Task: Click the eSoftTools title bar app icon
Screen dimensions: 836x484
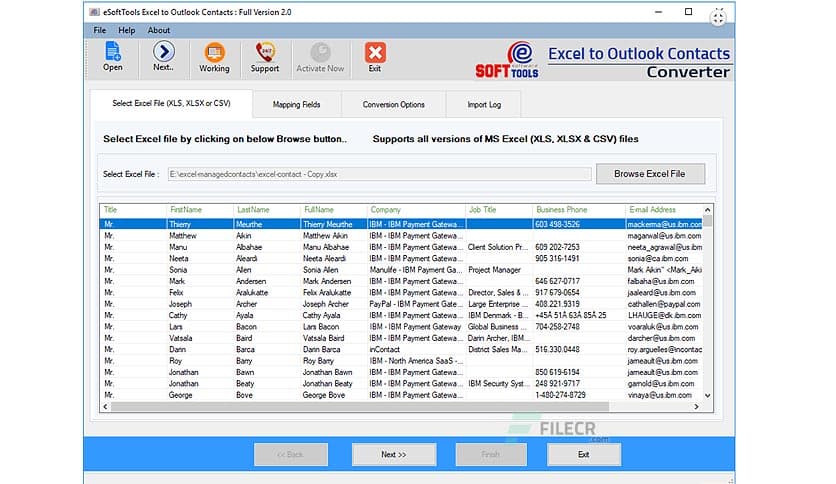Action: 94,12
